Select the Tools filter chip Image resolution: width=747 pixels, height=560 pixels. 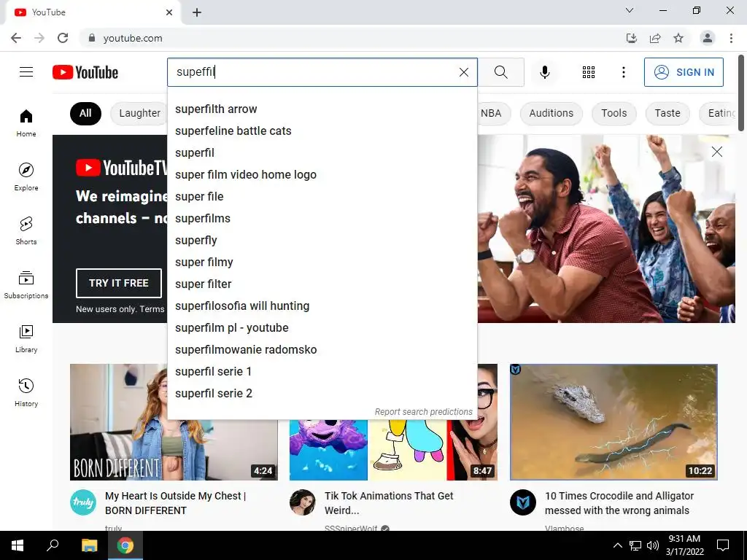(x=614, y=113)
